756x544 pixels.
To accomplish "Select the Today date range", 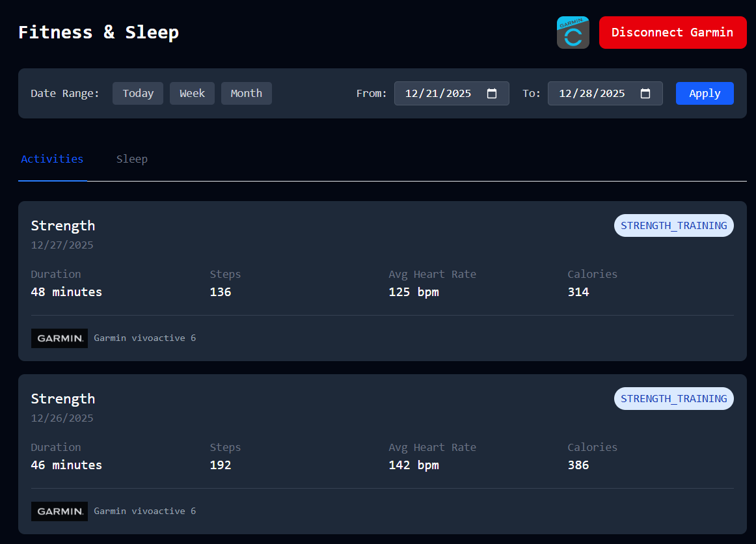I will [138, 94].
